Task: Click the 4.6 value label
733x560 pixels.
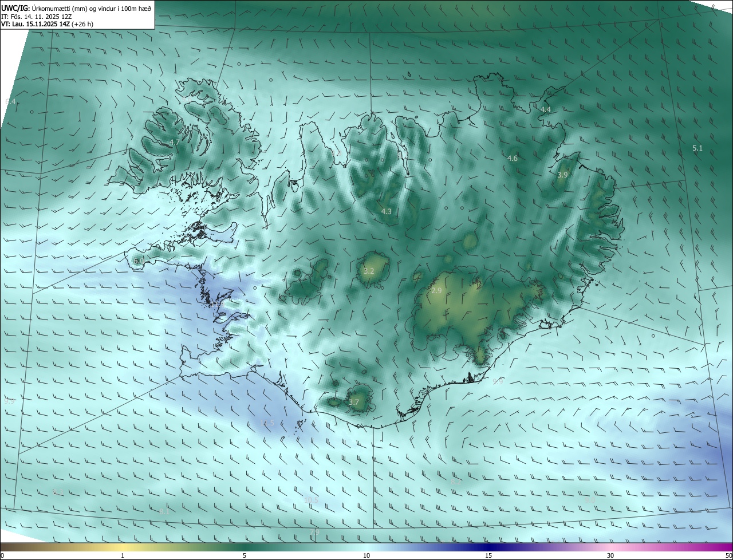Action: (x=513, y=159)
